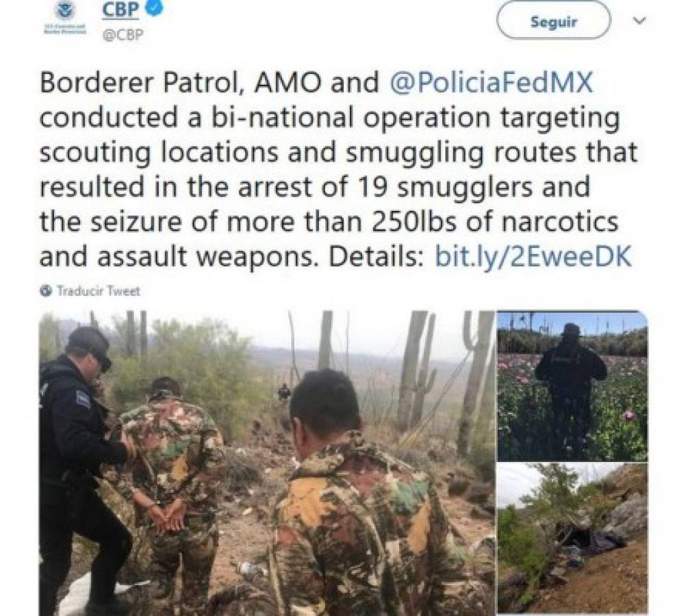Open the @CBP handle

pos(123,35)
